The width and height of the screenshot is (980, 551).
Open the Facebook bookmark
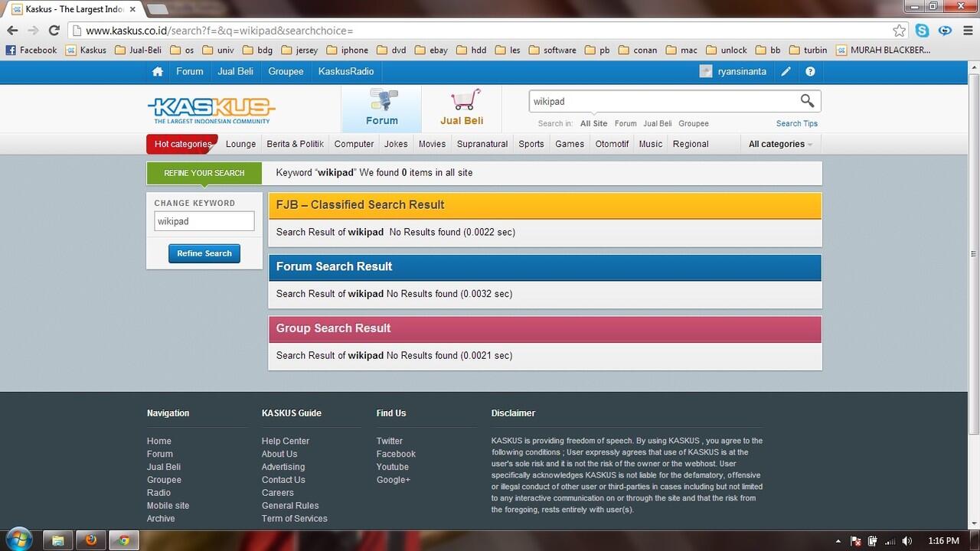[31, 50]
